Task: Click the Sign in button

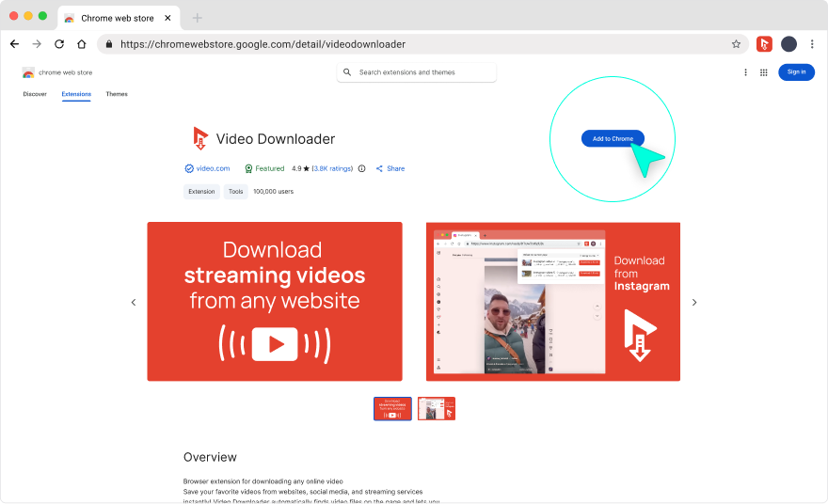Action: pyautogui.click(x=796, y=72)
